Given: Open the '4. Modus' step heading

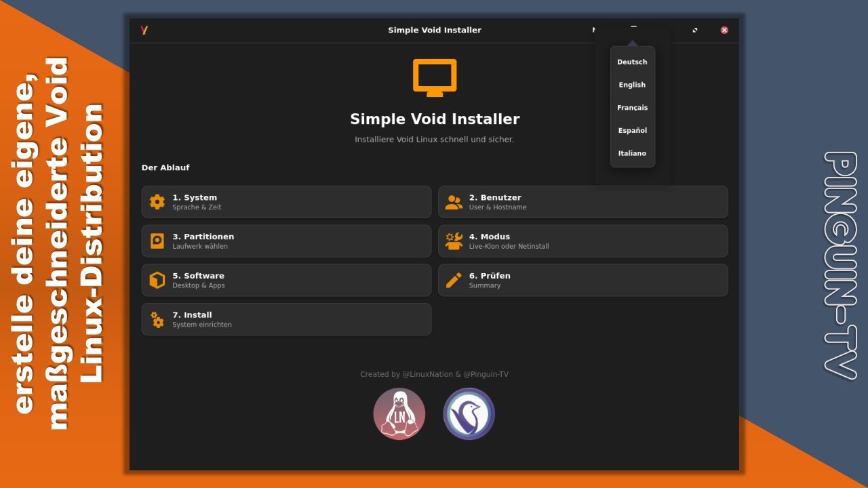Looking at the screenshot, I should tap(490, 237).
